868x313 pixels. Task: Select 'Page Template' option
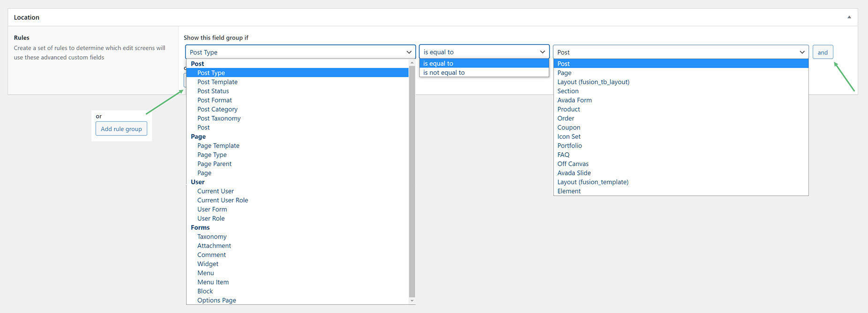[297, 146]
